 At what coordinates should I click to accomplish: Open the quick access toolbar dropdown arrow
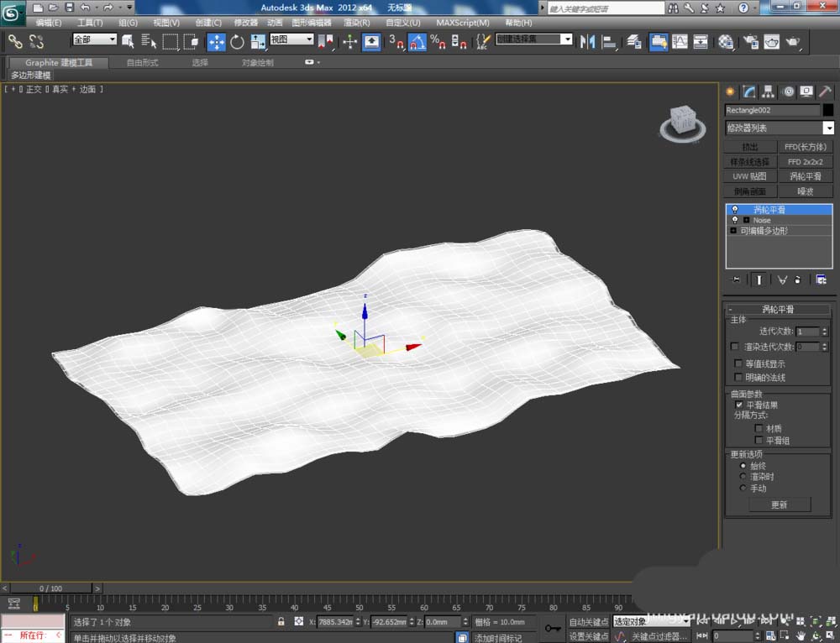click(x=129, y=8)
